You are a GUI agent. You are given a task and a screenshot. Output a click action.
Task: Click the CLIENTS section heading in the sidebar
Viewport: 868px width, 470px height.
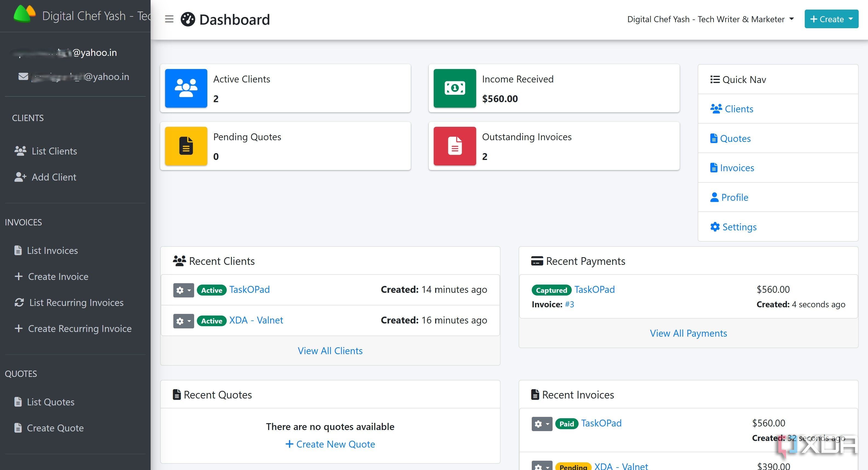(28, 118)
